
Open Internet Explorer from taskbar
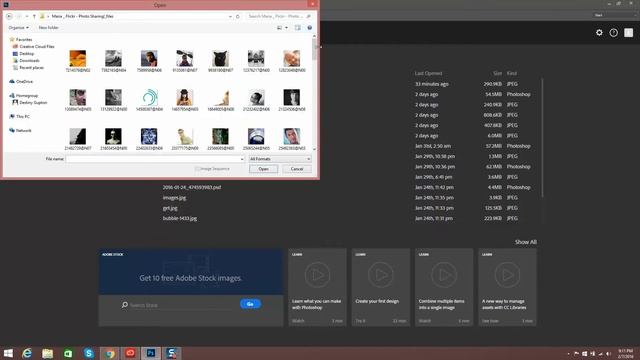click(x=27, y=353)
